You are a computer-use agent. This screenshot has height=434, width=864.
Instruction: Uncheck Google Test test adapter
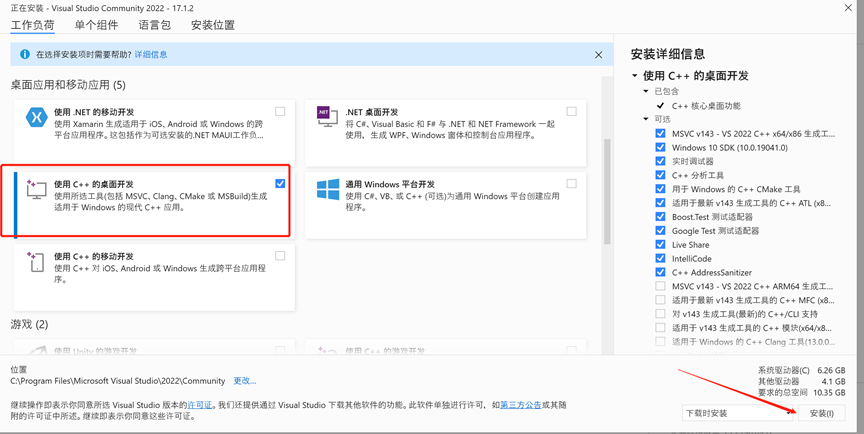(660, 230)
